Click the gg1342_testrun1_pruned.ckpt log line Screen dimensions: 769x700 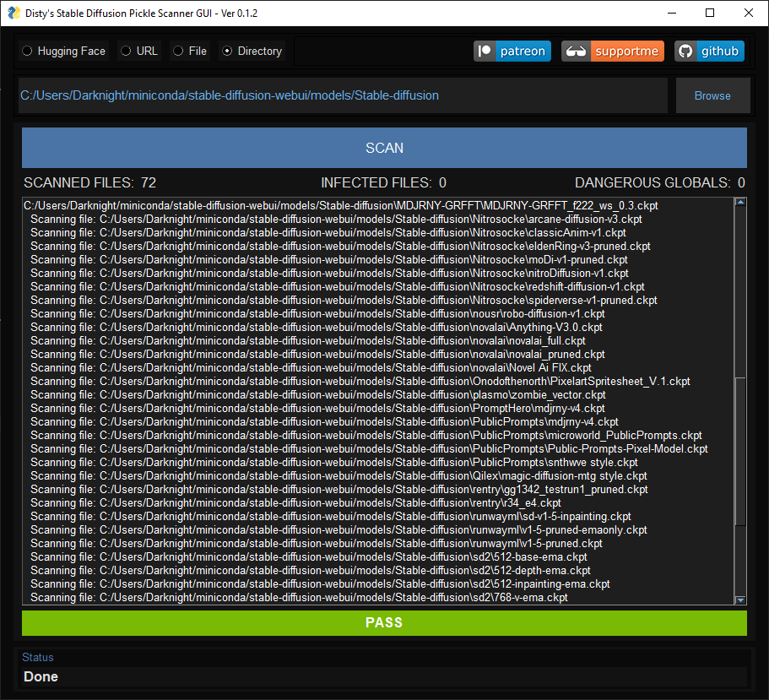(x=339, y=489)
